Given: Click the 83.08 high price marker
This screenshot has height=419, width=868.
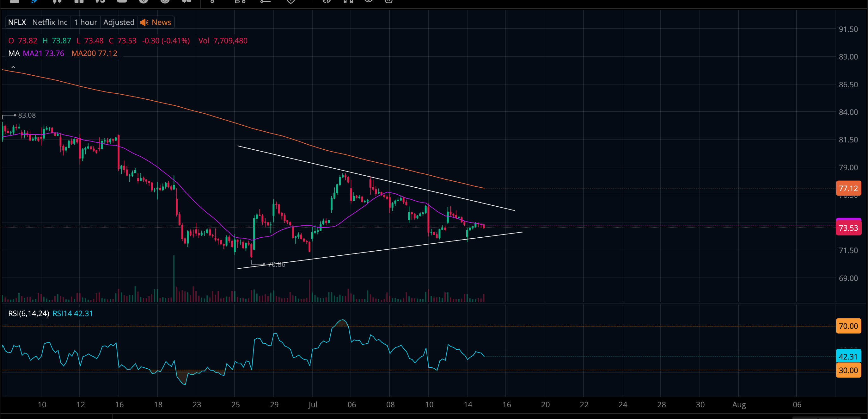Looking at the screenshot, I should pyautogui.click(x=27, y=116).
